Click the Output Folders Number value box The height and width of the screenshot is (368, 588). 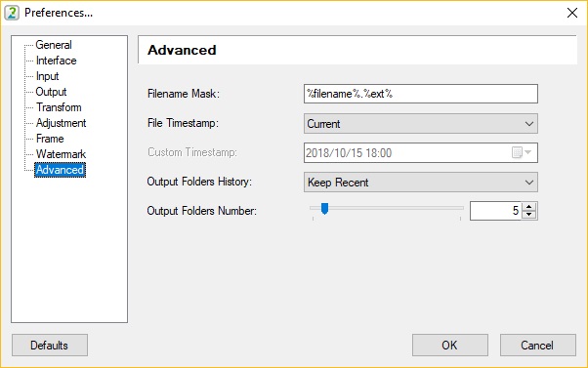(x=496, y=211)
